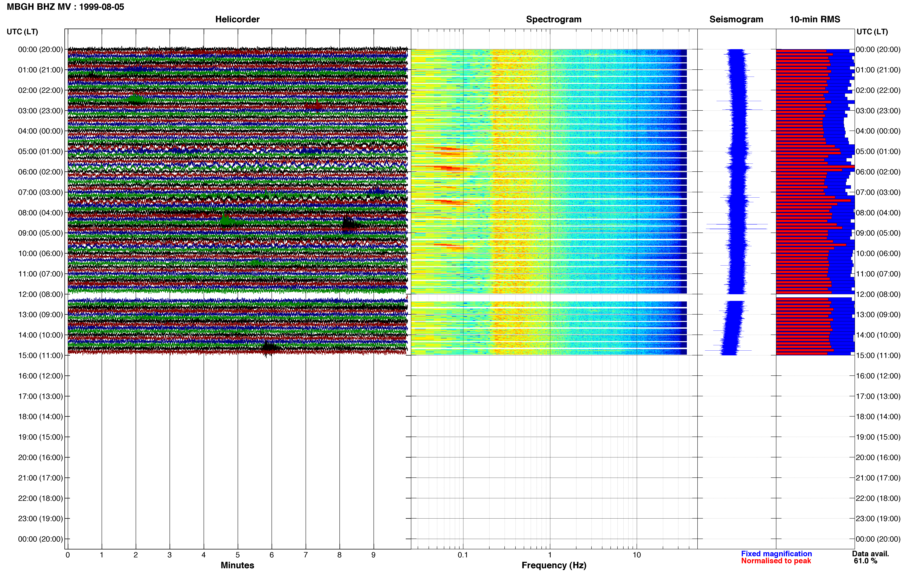Click the 'Fixed magnification' legend text
This screenshot has width=924, height=578.
point(777,554)
